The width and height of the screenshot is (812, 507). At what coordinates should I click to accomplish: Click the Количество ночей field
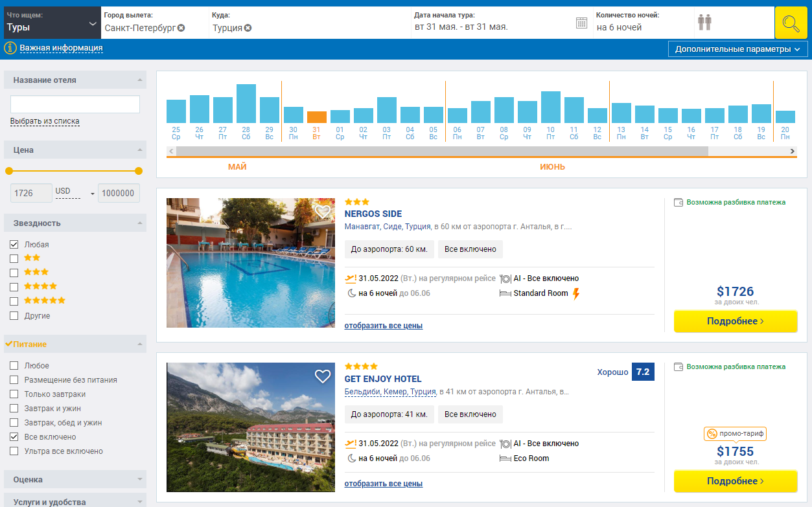pyautogui.click(x=643, y=23)
